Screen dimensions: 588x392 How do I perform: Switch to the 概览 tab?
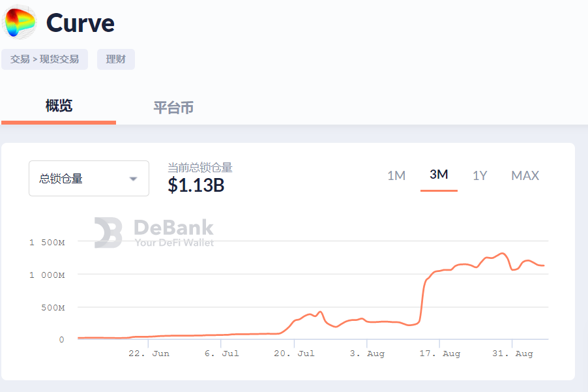pos(59,106)
